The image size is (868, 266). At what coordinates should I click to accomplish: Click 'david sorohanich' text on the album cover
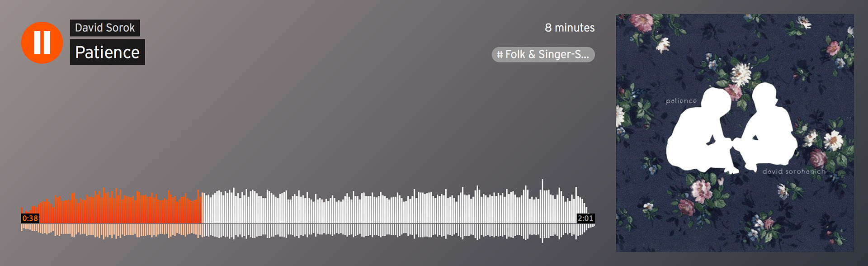click(794, 171)
